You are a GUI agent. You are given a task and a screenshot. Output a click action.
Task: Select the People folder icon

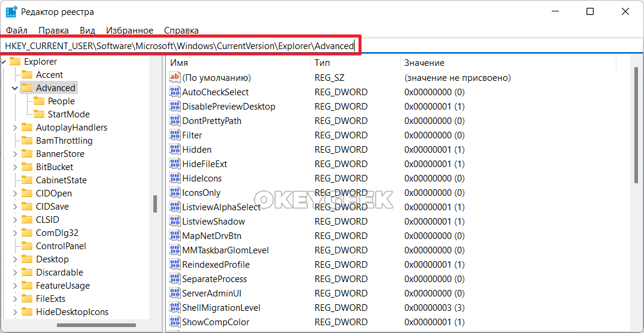(x=38, y=101)
